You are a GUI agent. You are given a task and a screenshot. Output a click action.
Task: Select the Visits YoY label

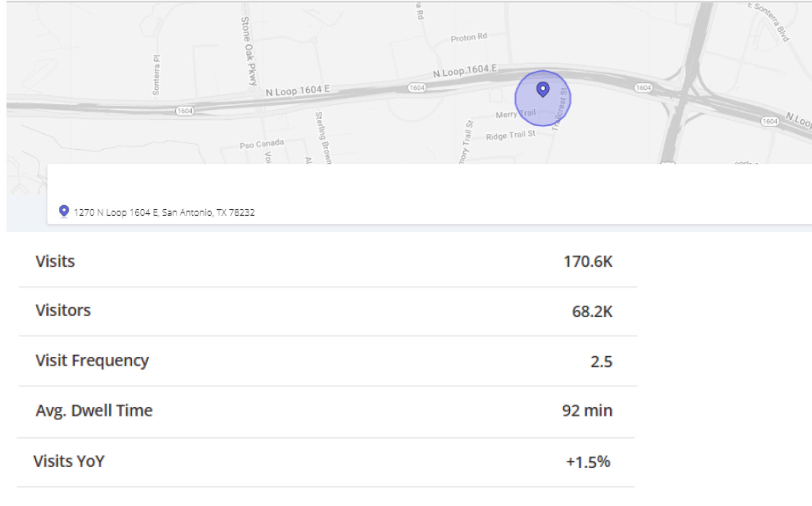69,461
